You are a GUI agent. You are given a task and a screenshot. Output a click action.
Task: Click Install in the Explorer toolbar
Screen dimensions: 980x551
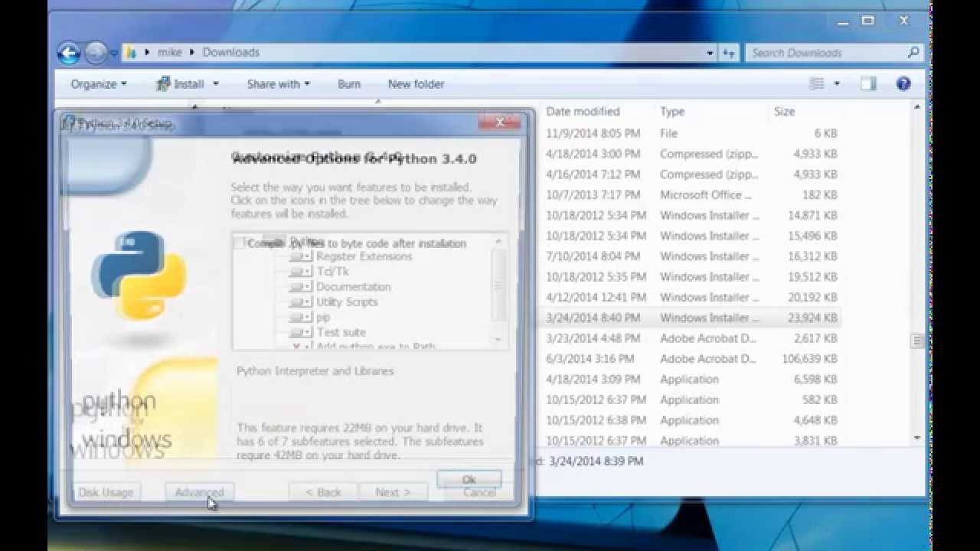pos(181,84)
